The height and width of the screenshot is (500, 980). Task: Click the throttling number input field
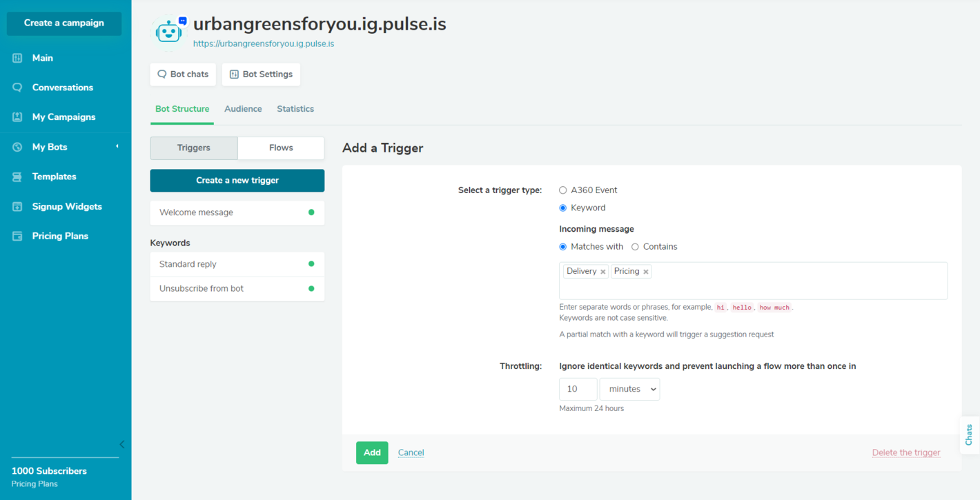click(x=578, y=389)
